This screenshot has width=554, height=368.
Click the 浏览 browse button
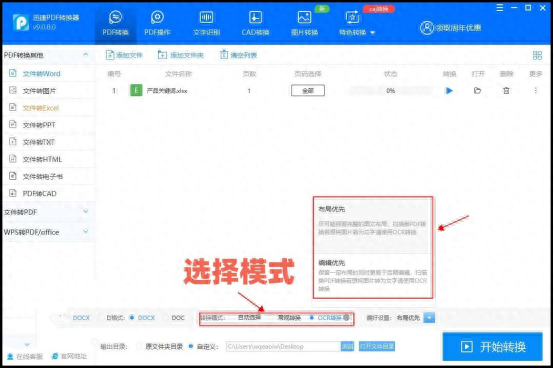click(347, 346)
